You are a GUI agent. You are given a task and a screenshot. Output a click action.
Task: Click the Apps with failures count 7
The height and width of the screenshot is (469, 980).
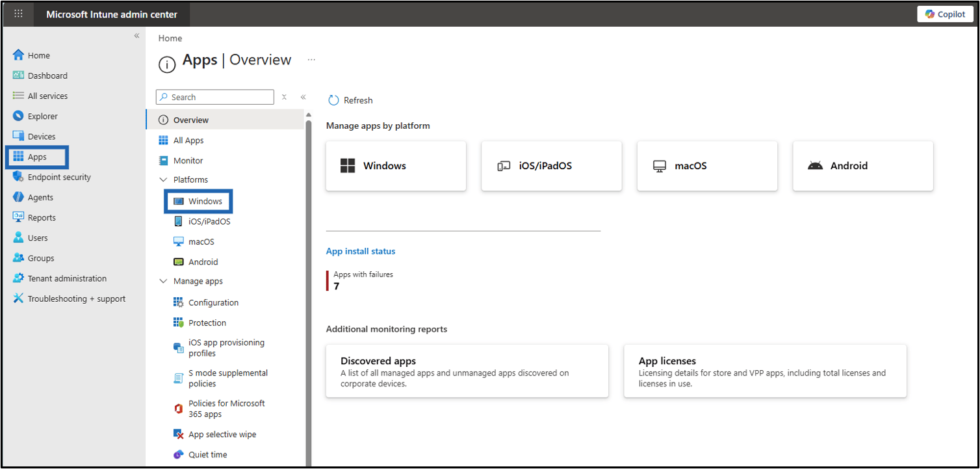(x=337, y=286)
